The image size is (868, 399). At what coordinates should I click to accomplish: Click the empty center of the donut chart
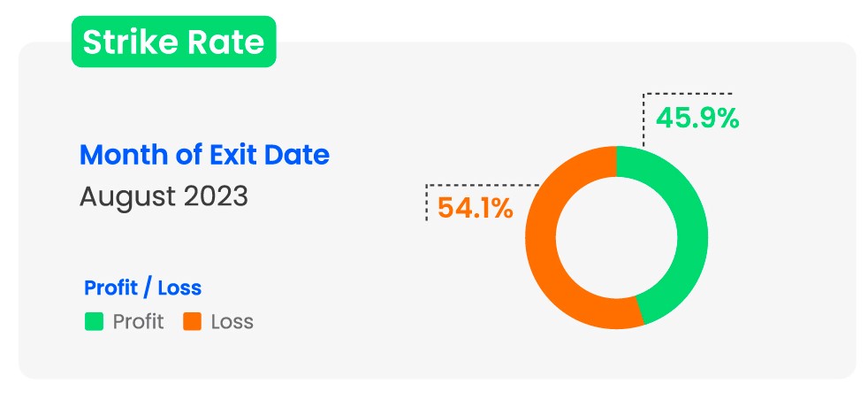(616, 237)
